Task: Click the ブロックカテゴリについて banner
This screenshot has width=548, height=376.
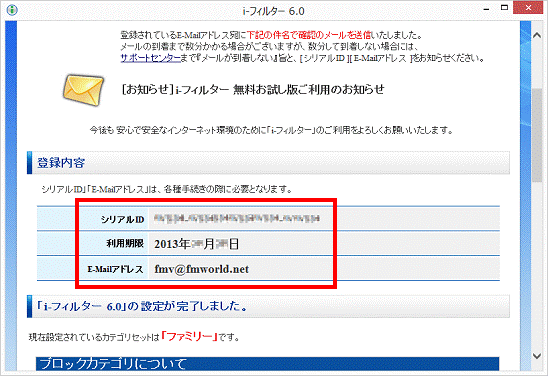Action: (x=267, y=364)
